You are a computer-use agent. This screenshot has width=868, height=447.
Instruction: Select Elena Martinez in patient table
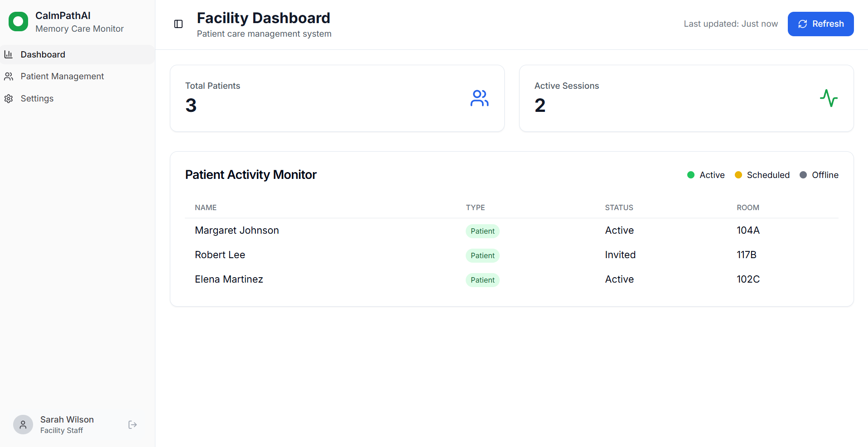tap(229, 279)
